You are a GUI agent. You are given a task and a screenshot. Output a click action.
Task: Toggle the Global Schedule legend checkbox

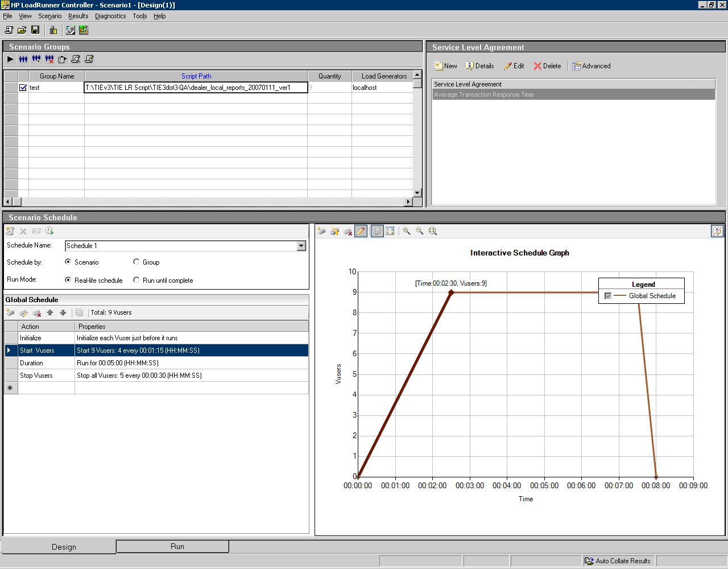point(608,296)
